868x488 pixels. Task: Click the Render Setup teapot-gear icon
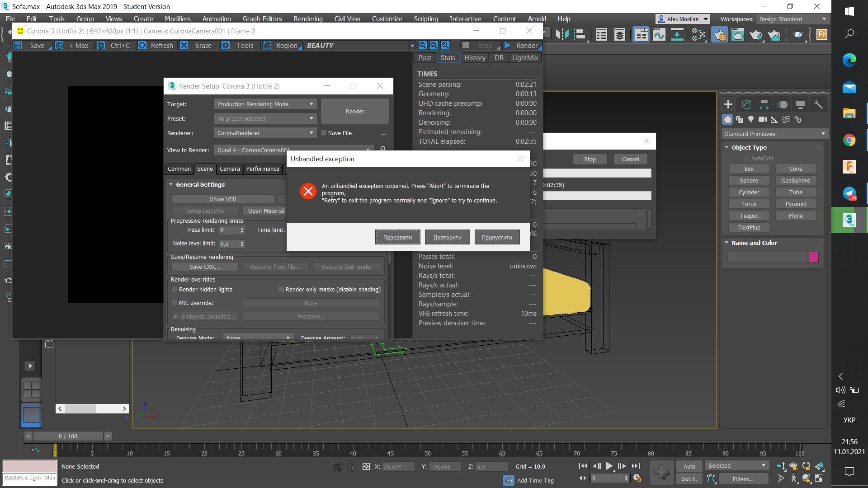(720, 34)
